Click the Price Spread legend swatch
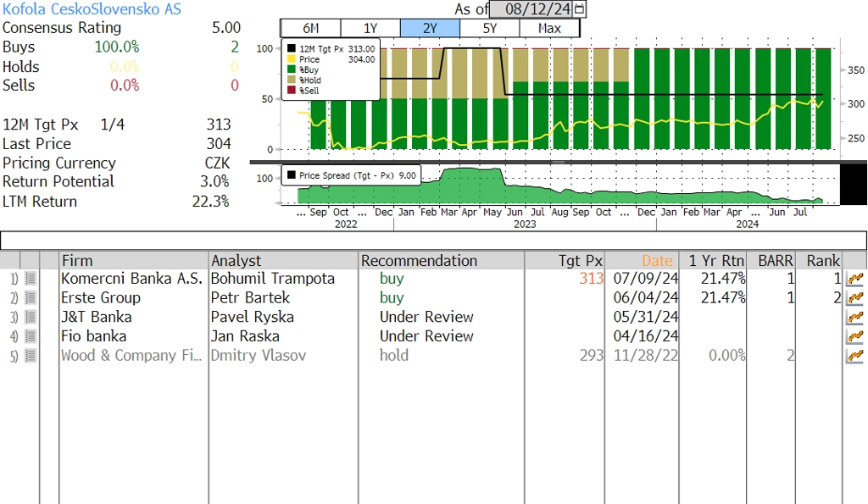The height and width of the screenshot is (504, 868). coord(292,175)
